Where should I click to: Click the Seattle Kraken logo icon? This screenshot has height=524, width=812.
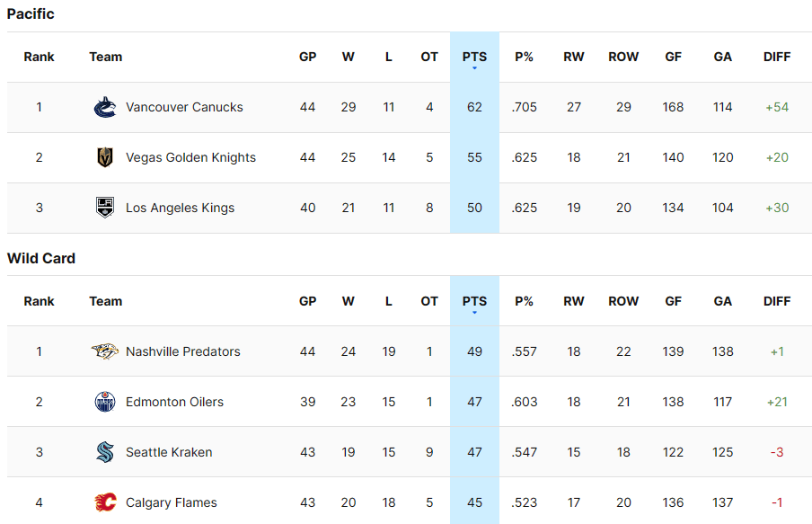pyautogui.click(x=105, y=452)
